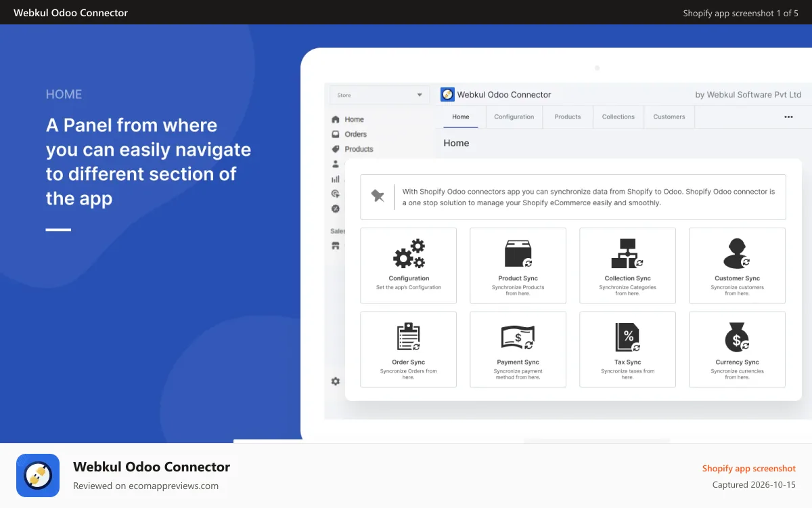Open the Currency Sync card label
The image size is (812, 508).
tap(737, 362)
